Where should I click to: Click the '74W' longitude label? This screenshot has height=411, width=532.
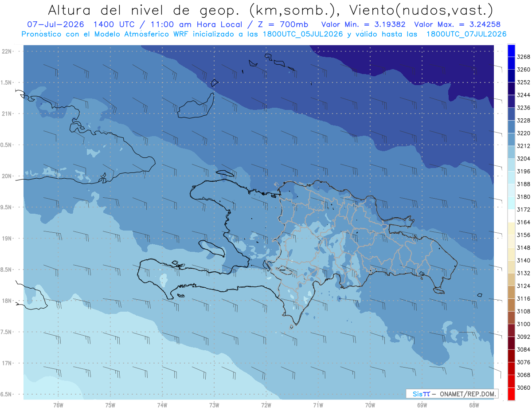(x=162, y=405)
